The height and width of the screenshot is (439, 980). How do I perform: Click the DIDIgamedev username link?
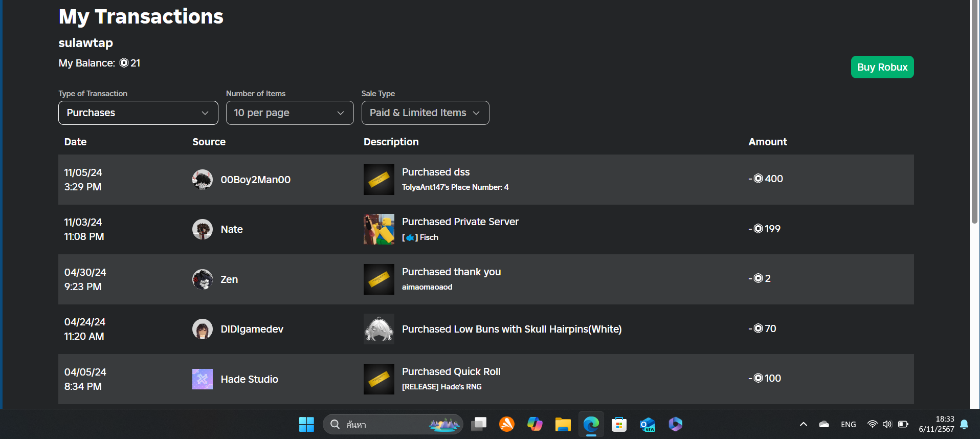252,329
